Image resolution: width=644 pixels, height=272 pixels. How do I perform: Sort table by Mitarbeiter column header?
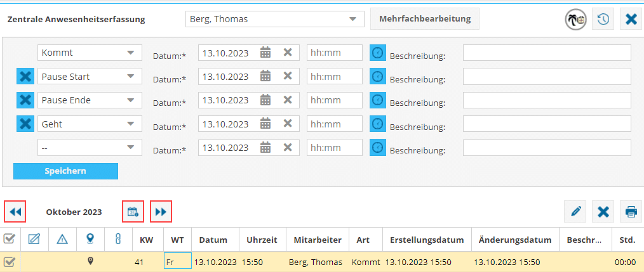(317, 240)
